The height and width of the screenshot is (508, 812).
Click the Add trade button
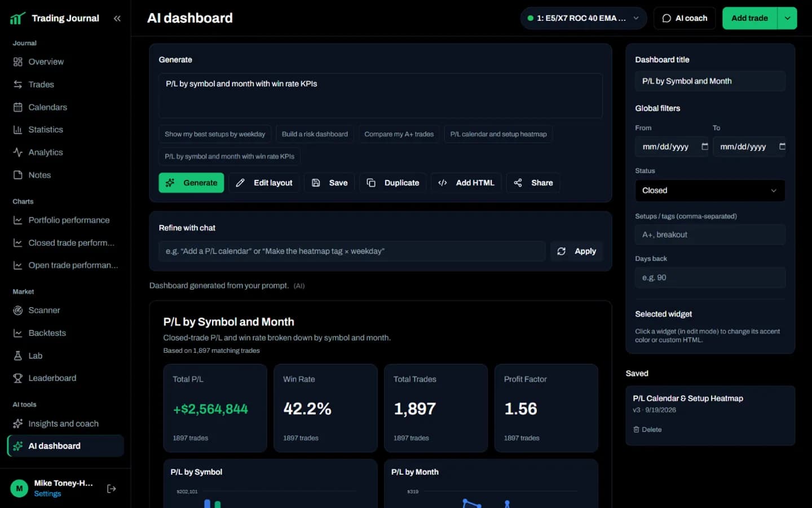tap(749, 18)
